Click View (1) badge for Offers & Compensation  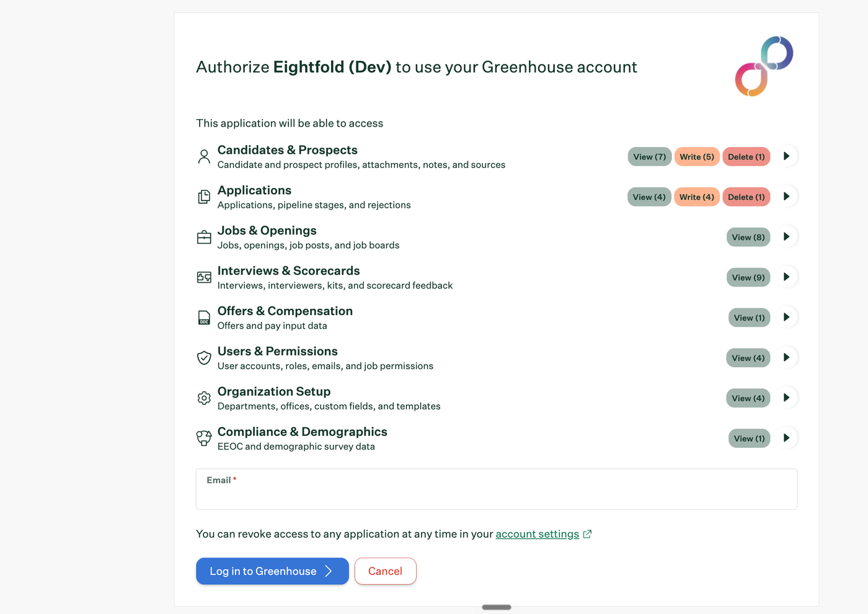[750, 318]
